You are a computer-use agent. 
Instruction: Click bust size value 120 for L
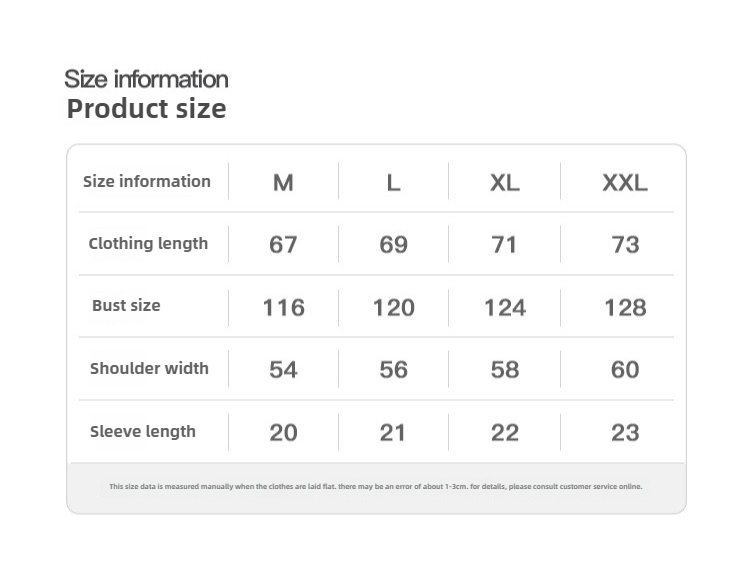coord(393,307)
